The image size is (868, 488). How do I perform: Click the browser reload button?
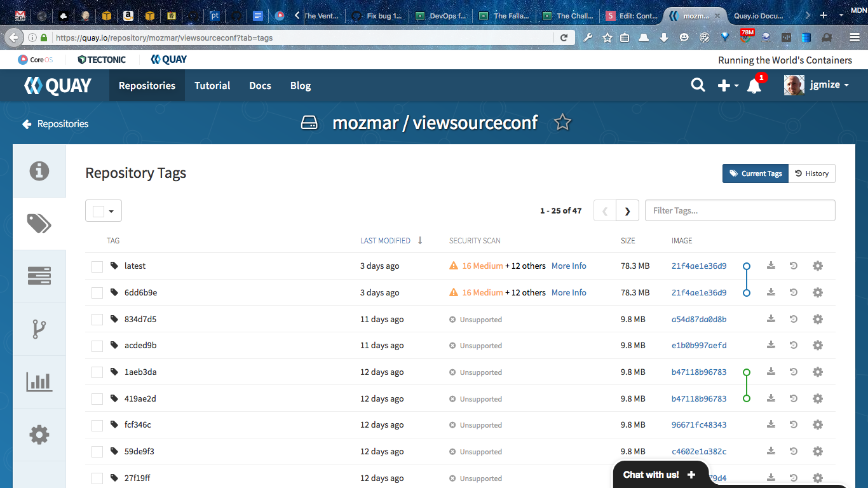564,38
